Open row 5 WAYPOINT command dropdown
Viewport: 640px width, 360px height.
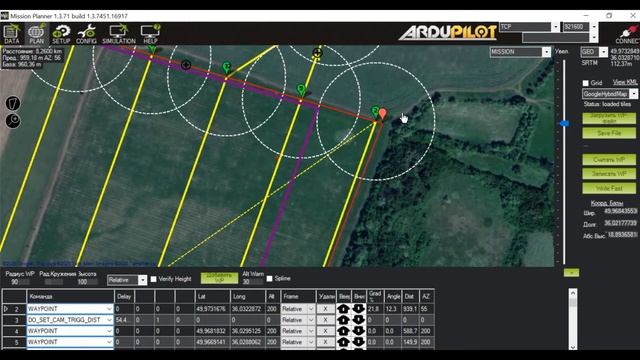tap(109, 342)
